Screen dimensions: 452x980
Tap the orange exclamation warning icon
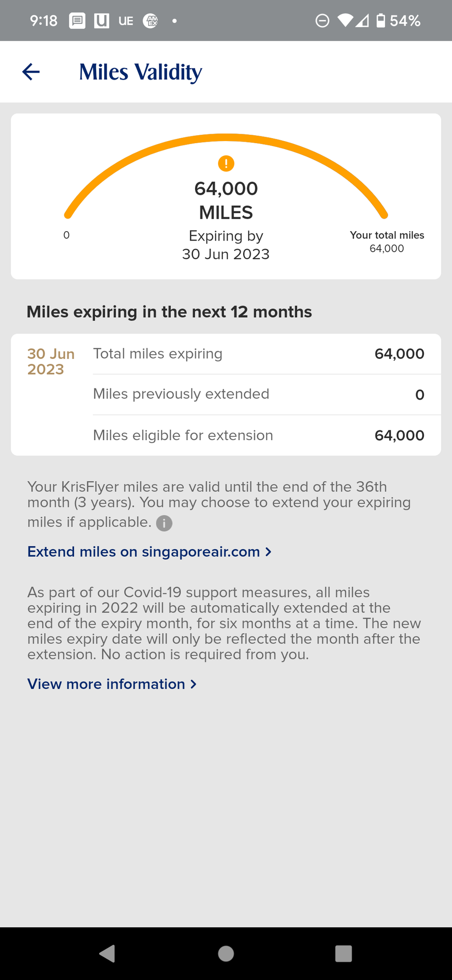(x=226, y=163)
